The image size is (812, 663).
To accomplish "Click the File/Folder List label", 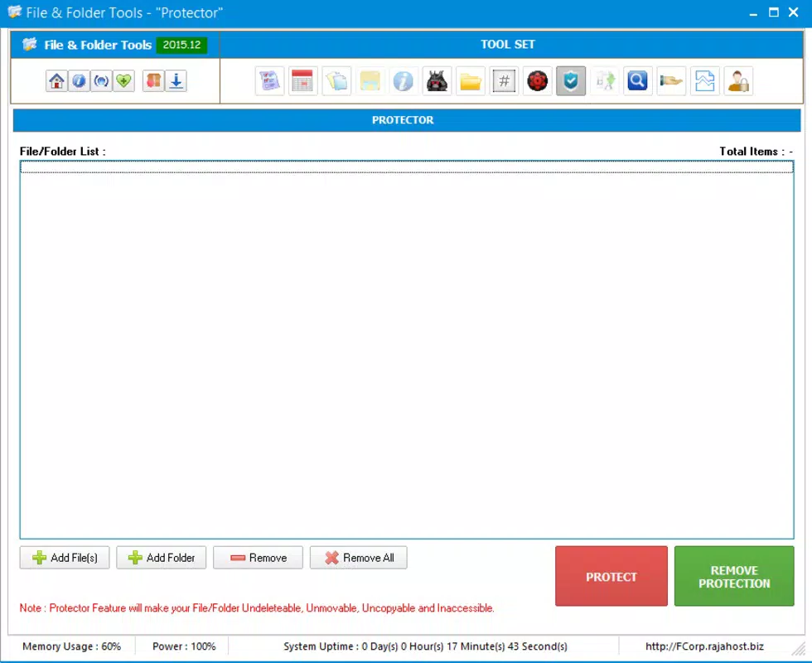I will click(63, 151).
